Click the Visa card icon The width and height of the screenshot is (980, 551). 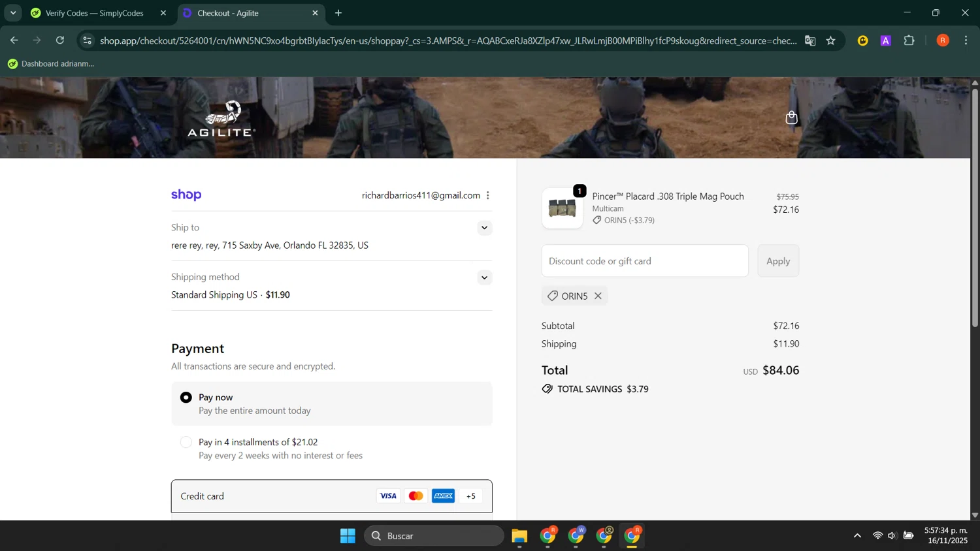[x=388, y=496]
